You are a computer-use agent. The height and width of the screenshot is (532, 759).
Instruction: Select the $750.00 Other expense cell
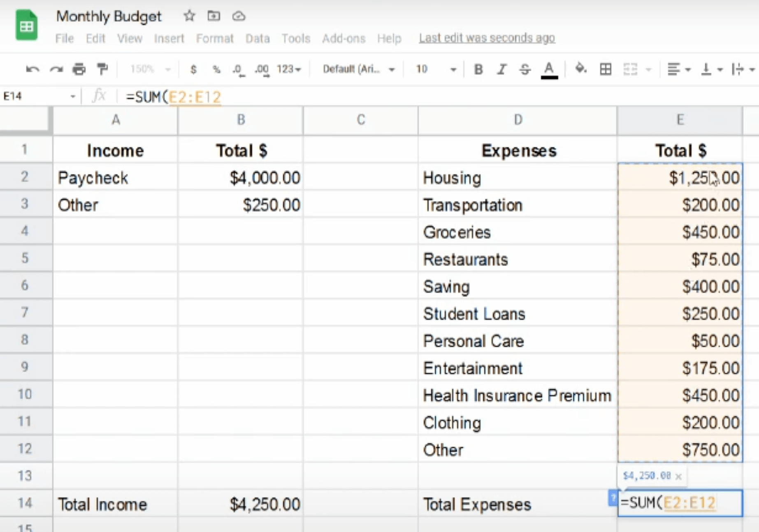[680, 449]
